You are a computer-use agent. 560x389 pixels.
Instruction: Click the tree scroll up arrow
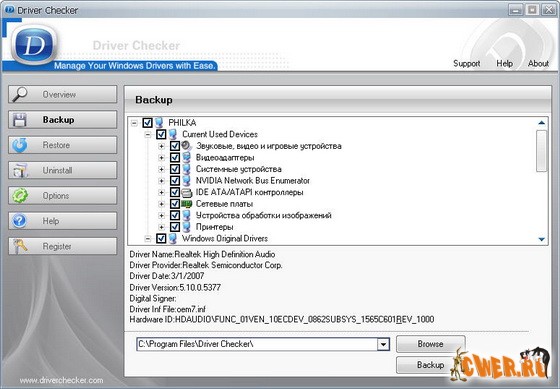point(541,123)
